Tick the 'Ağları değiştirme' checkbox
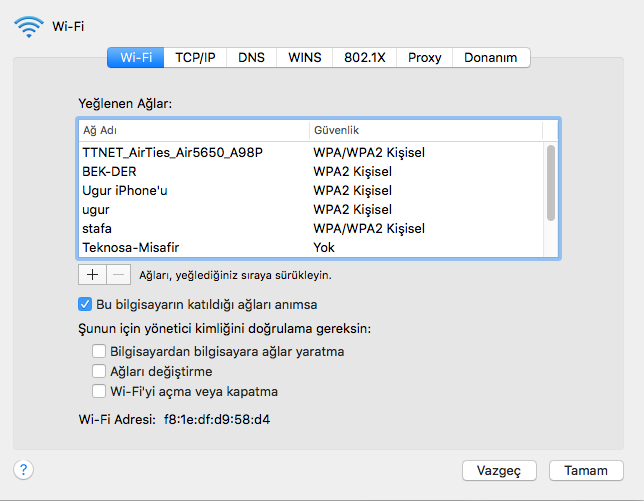 click(x=99, y=371)
